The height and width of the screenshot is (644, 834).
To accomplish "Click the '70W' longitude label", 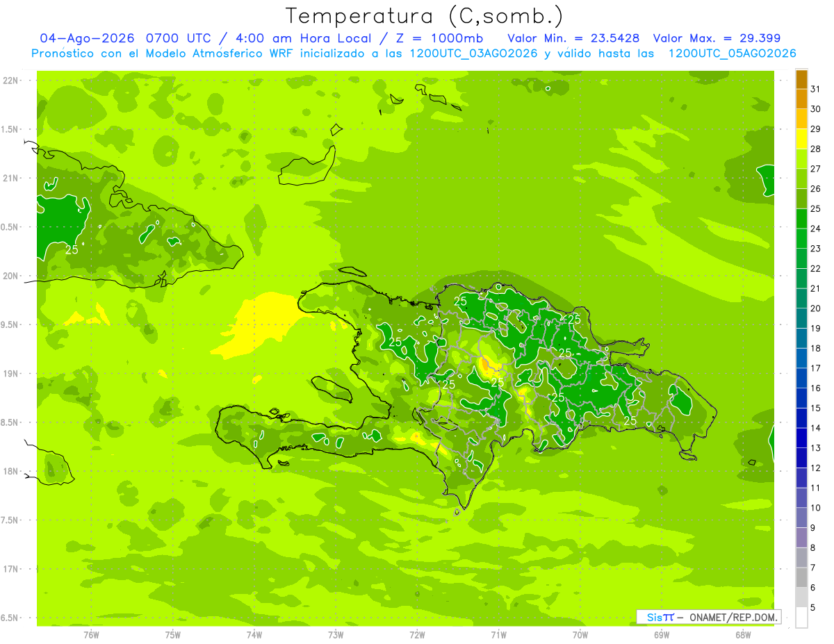I will (580, 634).
